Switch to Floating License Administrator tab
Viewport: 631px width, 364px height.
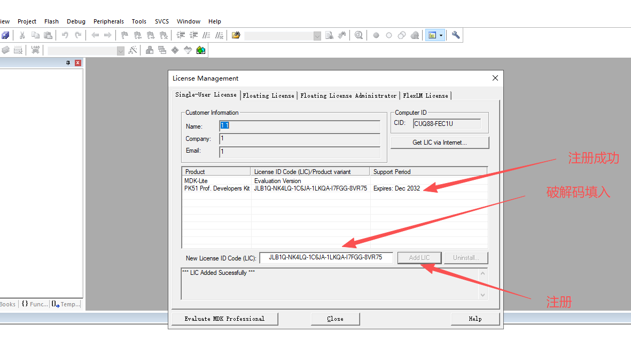(348, 96)
